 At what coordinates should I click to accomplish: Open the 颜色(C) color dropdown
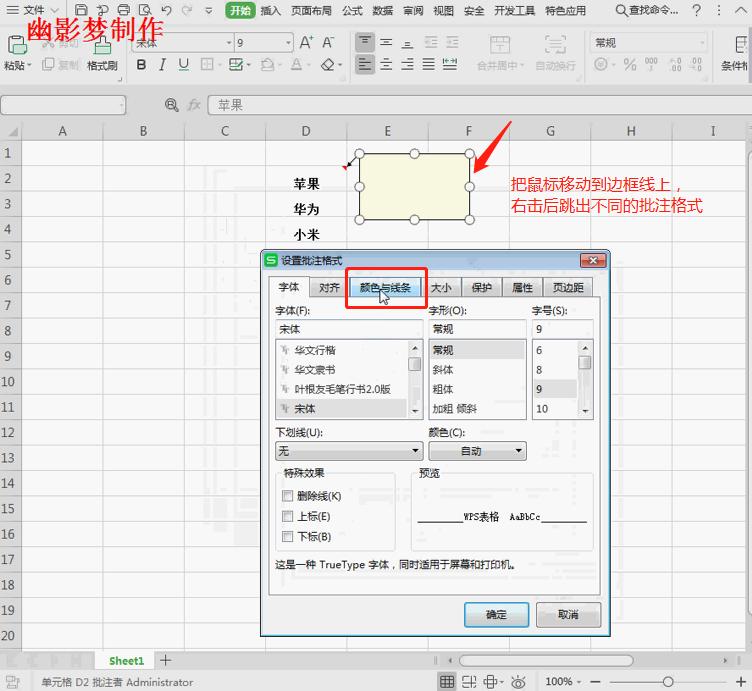(477, 451)
